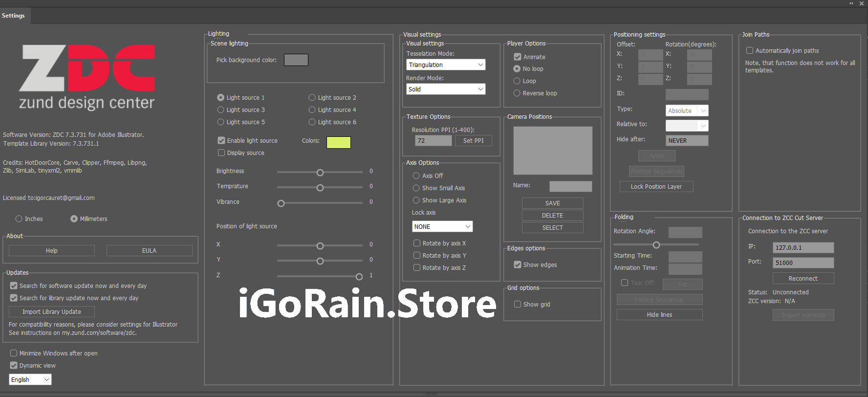Open the Lock axis NONE dropdown

click(x=442, y=227)
